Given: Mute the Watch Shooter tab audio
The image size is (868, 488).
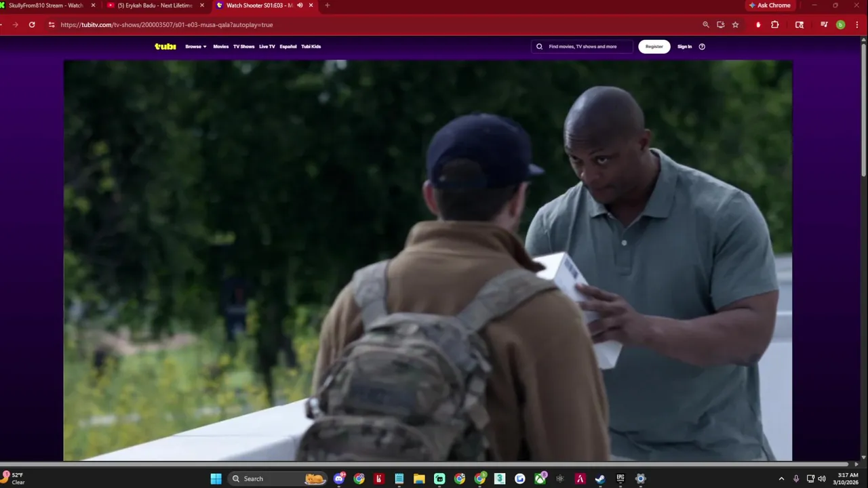Looking at the screenshot, I should coord(300,5).
